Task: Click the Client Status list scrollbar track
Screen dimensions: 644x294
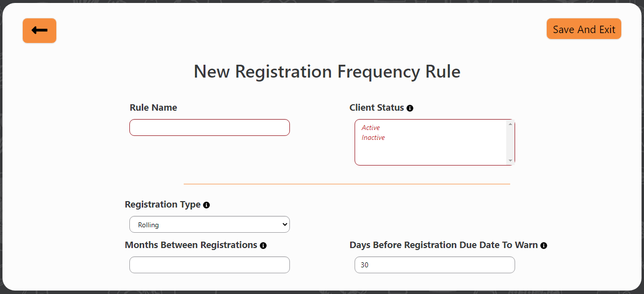Action: pyautogui.click(x=510, y=143)
